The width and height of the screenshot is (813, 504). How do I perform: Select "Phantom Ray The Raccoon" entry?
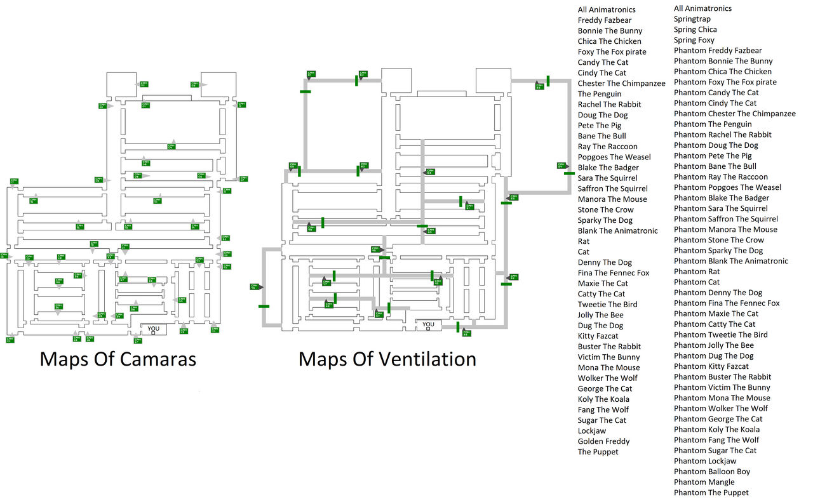tap(721, 176)
